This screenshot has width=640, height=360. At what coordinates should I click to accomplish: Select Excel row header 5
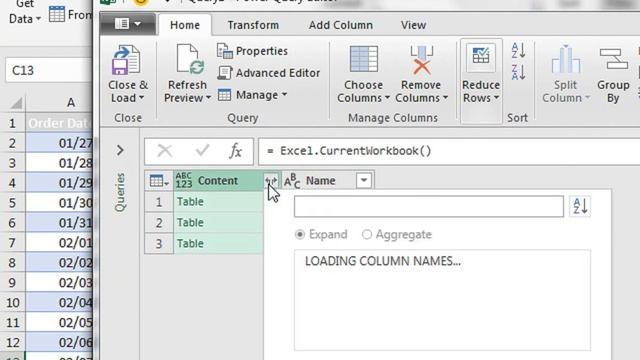click(12, 203)
